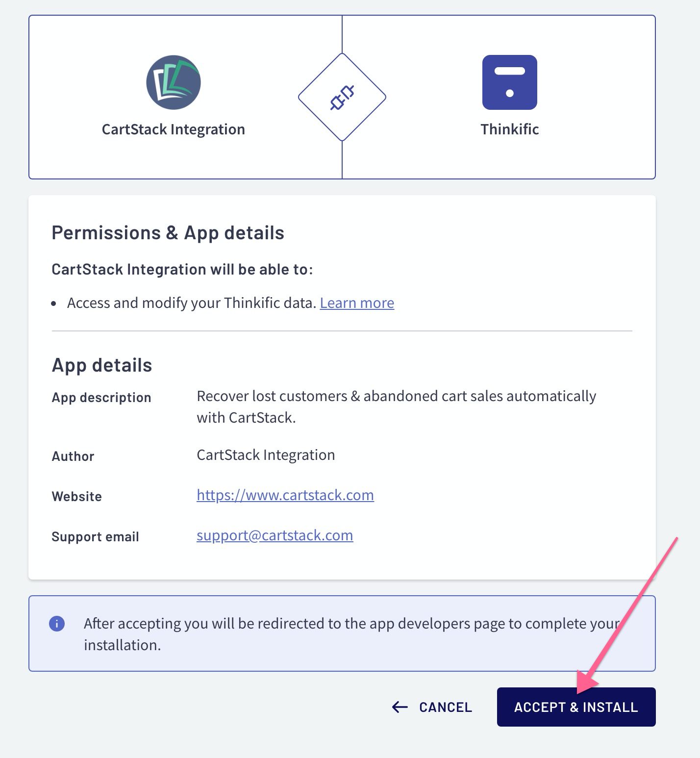Click the Author value CartStack Integration
The height and width of the screenshot is (758, 700).
pos(266,455)
